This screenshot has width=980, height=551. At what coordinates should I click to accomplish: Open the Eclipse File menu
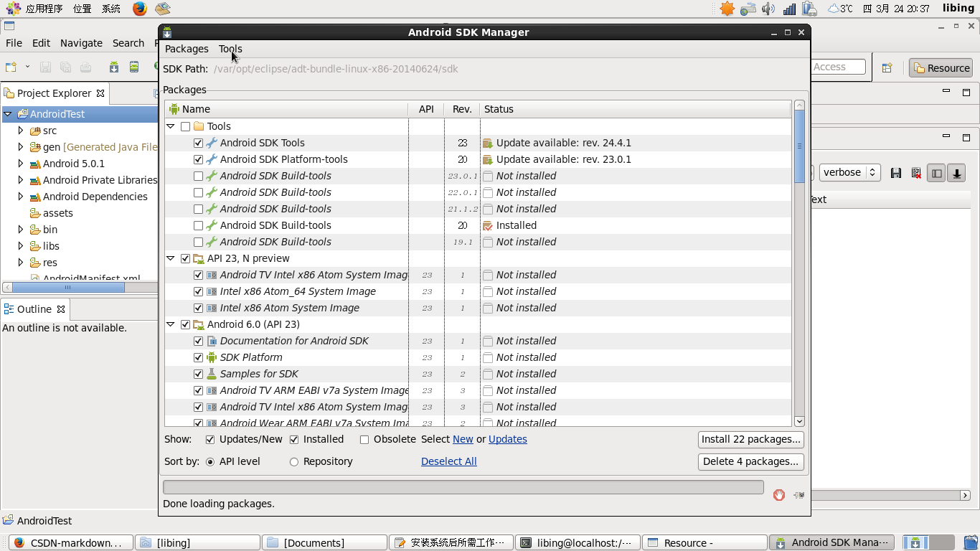14,43
